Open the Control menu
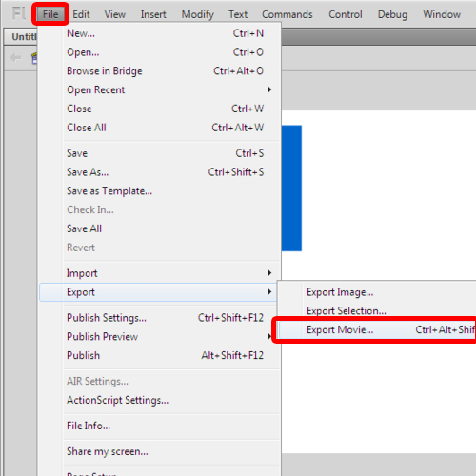 (x=346, y=14)
